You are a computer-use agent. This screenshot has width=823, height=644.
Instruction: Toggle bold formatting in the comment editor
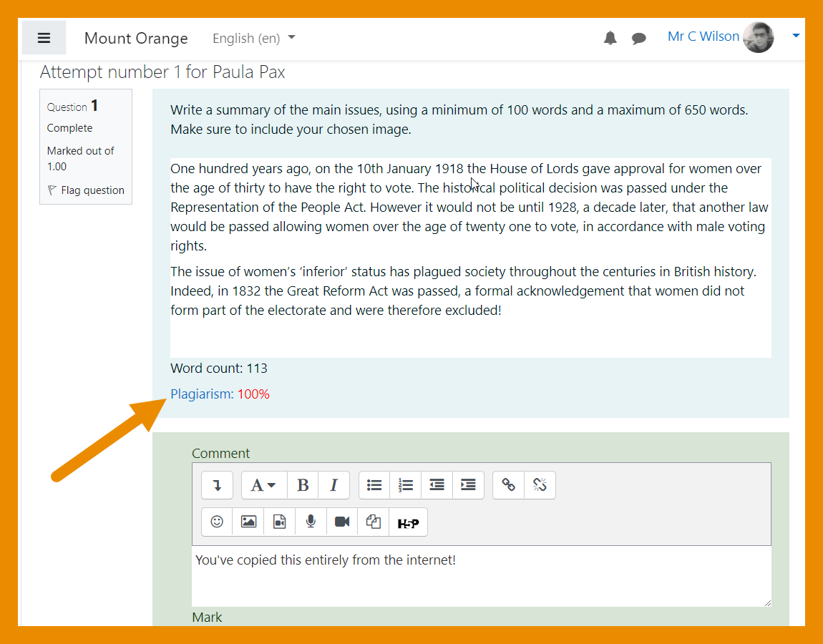click(303, 485)
